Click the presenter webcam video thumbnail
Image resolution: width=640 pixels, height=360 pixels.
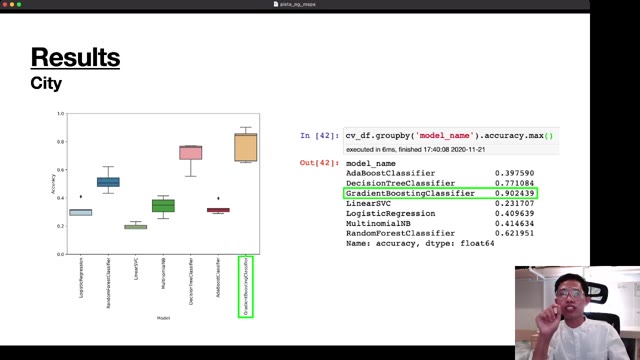point(577,313)
